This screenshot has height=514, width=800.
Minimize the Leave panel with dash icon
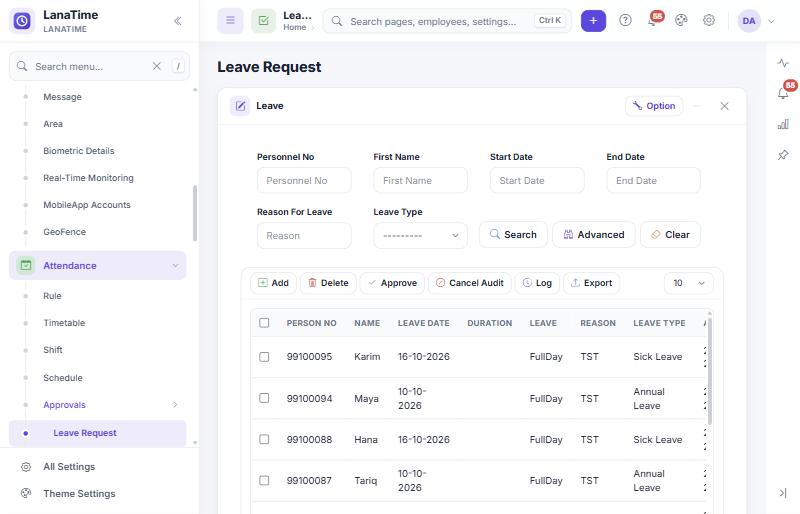[697, 106]
